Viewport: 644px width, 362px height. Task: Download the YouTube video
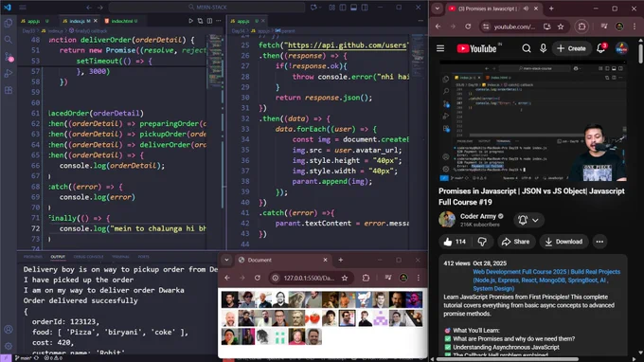coord(563,242)
